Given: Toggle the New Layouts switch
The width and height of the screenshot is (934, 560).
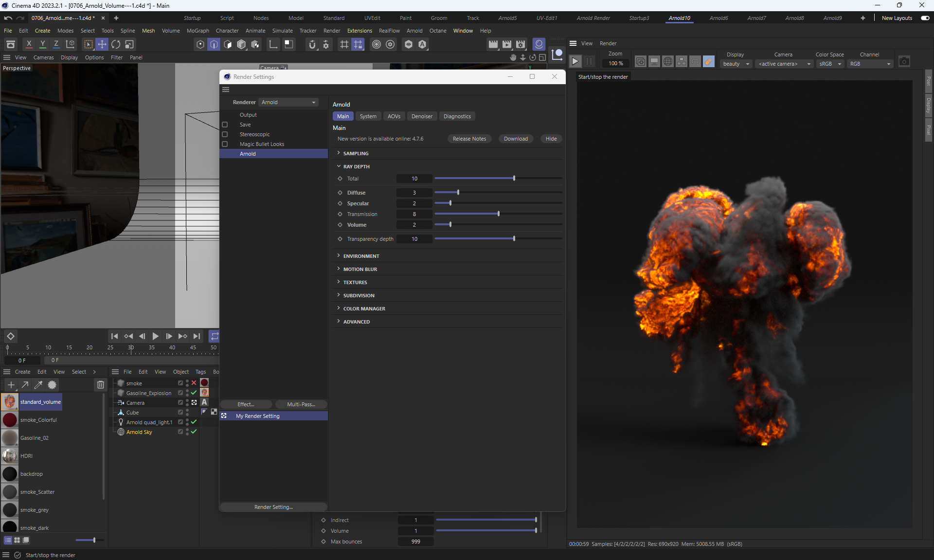Looking at the screenshot, I should click(x=925, y=18).
